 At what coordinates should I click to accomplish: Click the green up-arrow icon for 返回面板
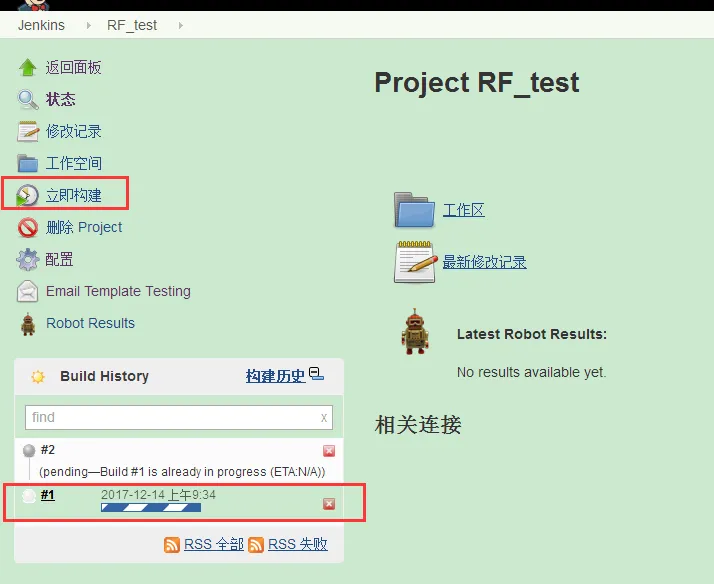click(28, 67)
